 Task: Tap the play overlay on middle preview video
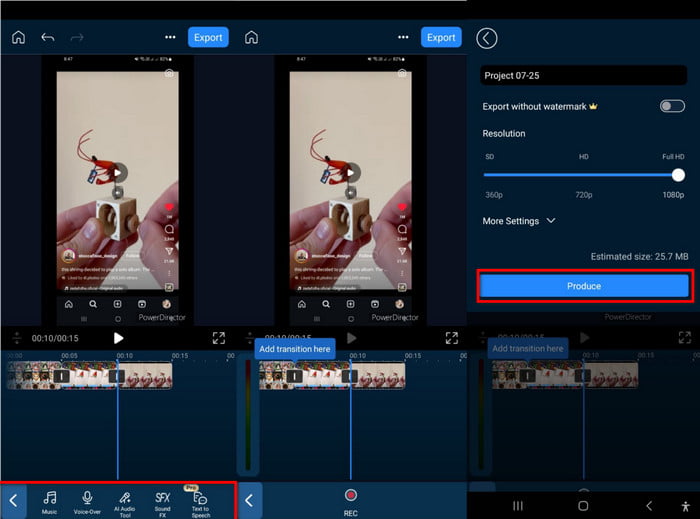click(x=350, y=173)
